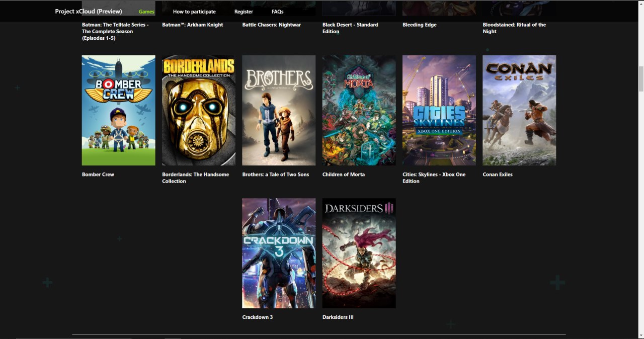This screenshot has width=644, height=339.
Task: Open How to participate page
Action: [194, 12]
